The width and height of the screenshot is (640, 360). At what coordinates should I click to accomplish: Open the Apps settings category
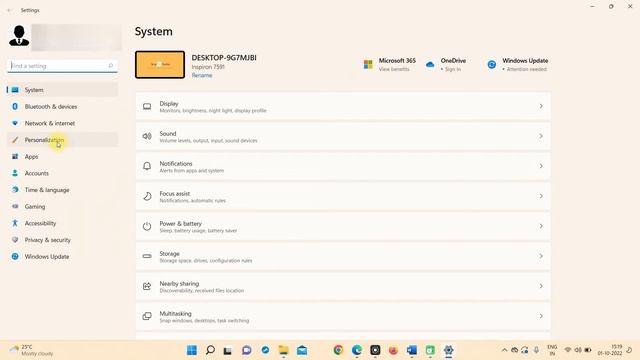(x=62, y=157)
